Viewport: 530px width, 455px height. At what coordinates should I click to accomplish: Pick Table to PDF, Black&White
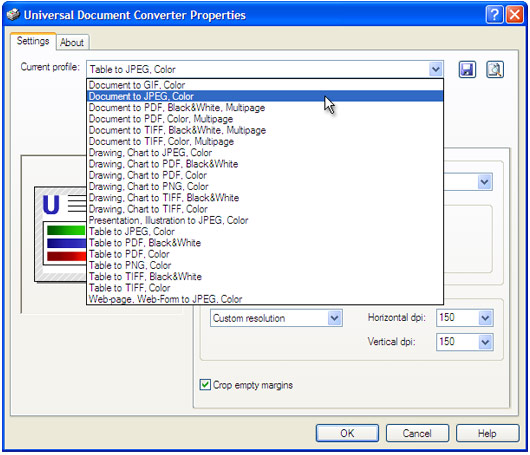point(265,243)
